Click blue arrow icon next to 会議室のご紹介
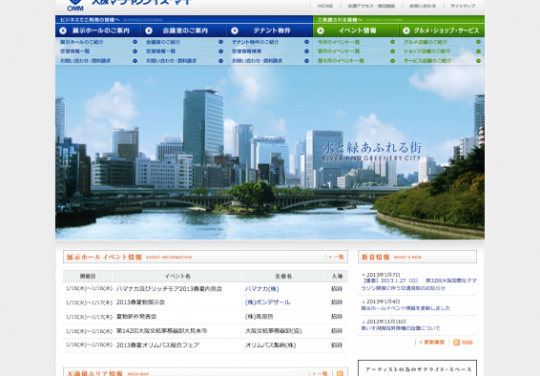Image resolution: width=540 pixels, height=376 pixels. (221, 42)
